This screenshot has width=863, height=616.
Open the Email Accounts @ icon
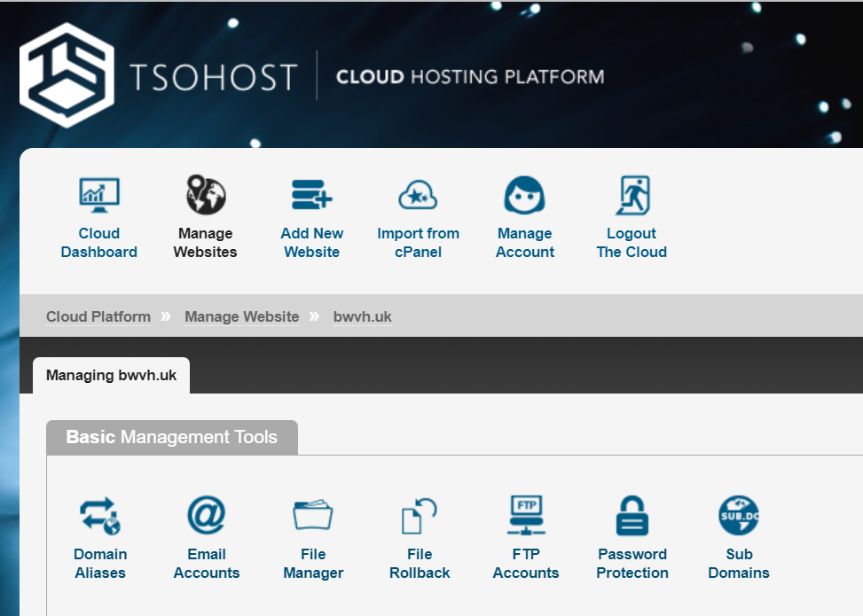pyautogui.click(x=207, y=515)
